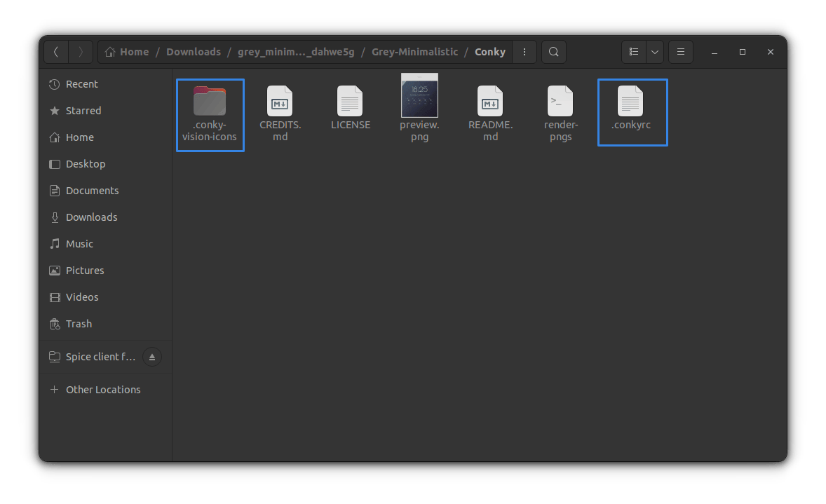Select the CREDITS.md file icon
This screenshot has width=826, height=504.
click(x=280, y=102)
